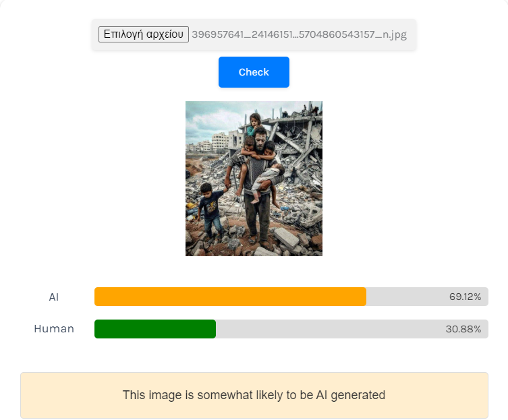This screenshot has width=508, height=420.
Task: Click the Επιλογή αρχείου file chooser button
Action: click(144, 34)
